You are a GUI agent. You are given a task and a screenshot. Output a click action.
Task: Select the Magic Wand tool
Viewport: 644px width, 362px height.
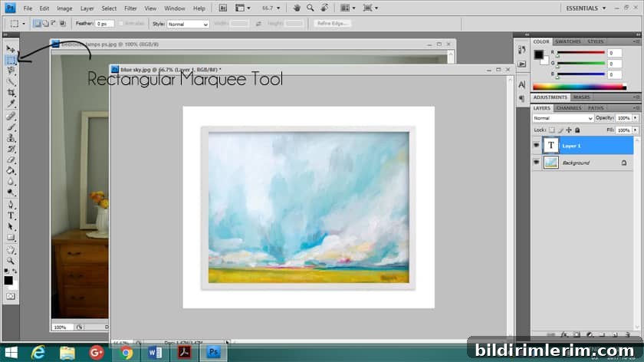10,82
